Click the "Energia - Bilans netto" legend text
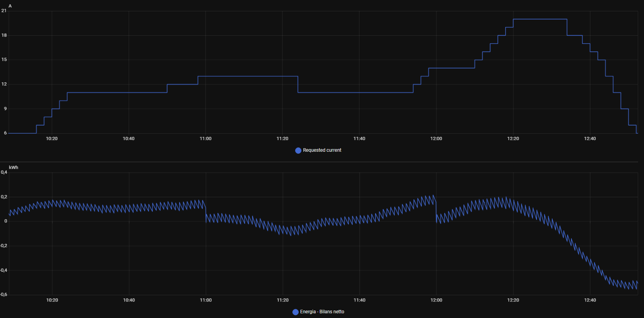The height and width of the screenshot is (318, 644). tap(322, 312)
